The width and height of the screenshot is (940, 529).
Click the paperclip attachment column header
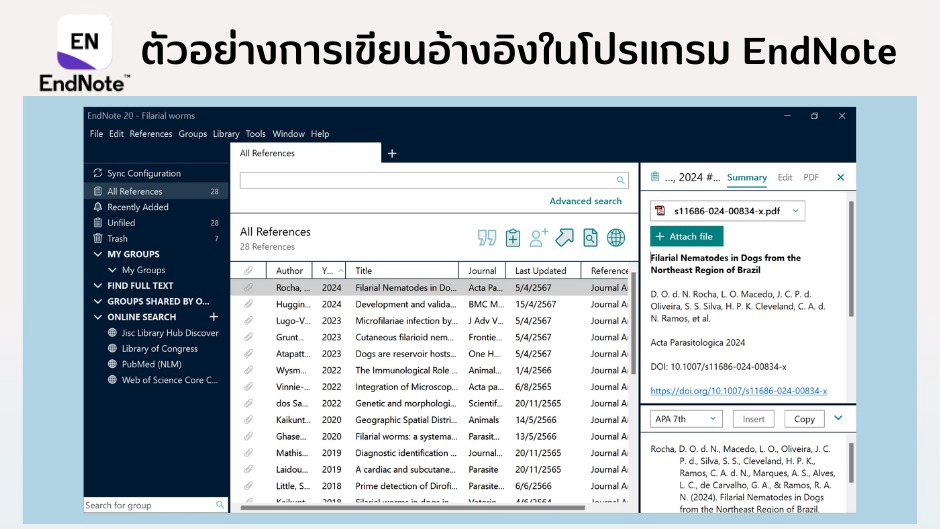click(x=248, y=270)
